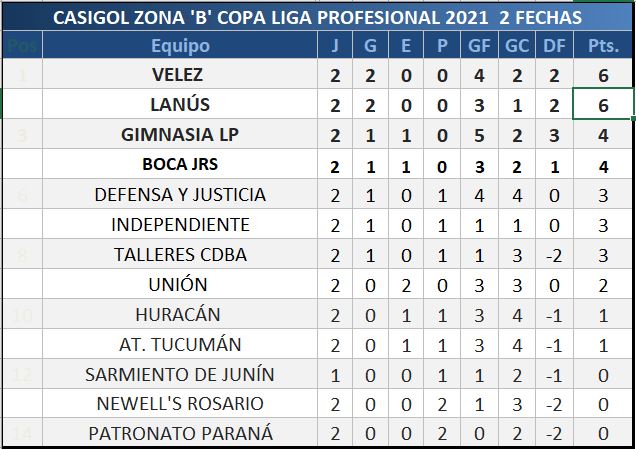Select the HURACÁN team cell

[180, 314]
